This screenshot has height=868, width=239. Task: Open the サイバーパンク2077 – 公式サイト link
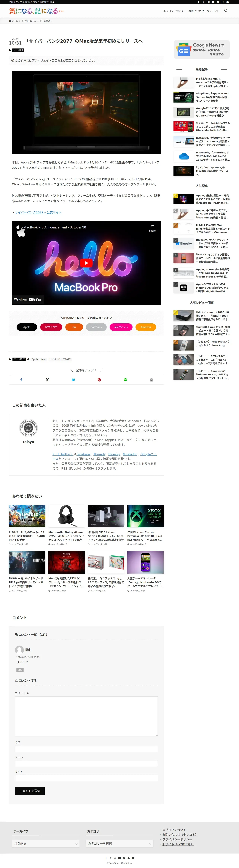38,212
